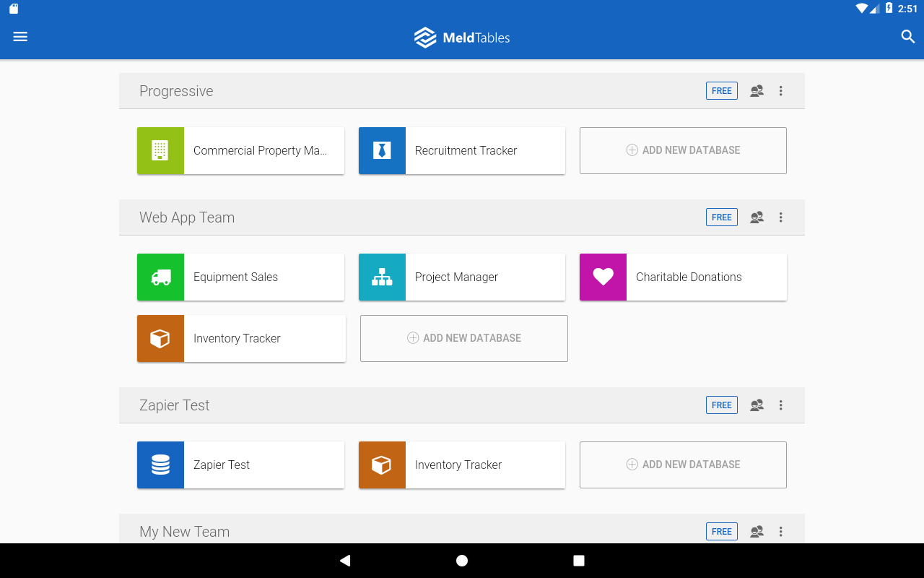Click FREE plan badge for My New Team

[x=722, y=532]
